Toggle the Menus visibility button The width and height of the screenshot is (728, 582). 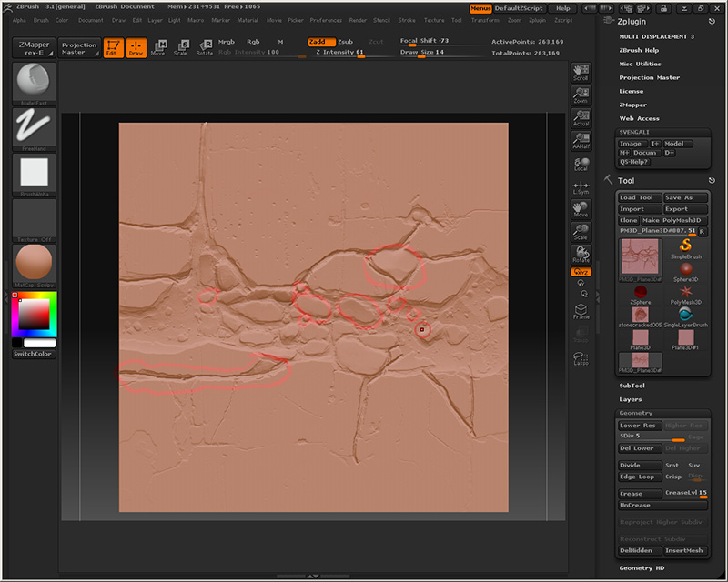(x=480, y=8)
